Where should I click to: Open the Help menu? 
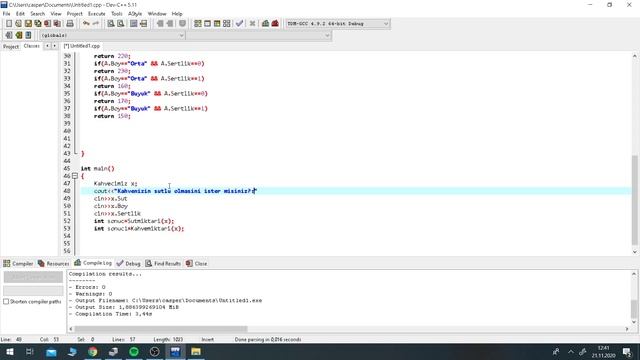click(x=177, y=13)
